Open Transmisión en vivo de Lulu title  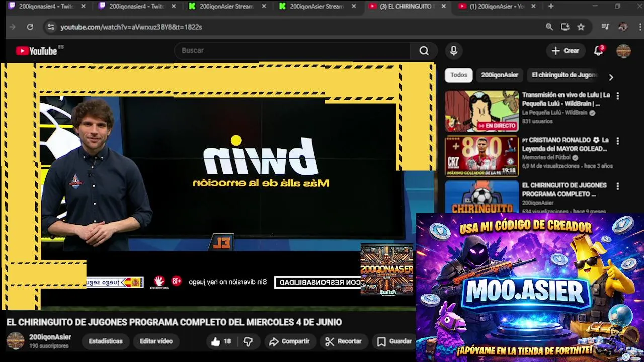click(x=566, y=99)
